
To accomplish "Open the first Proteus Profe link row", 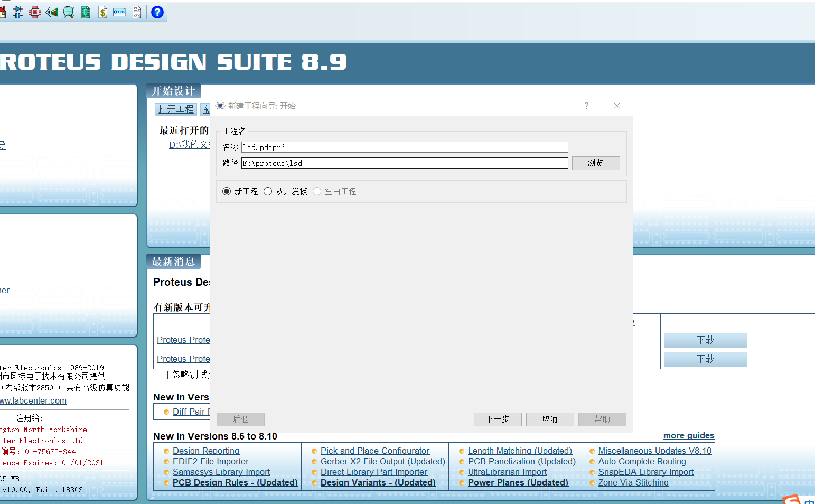I will click(183, 340).
